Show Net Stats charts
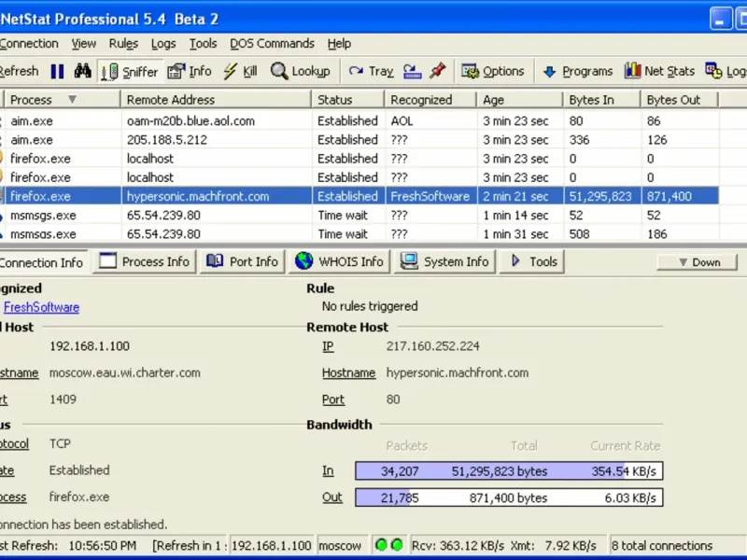747x560 pixels. pyautogui.click(x=660, y=72)
